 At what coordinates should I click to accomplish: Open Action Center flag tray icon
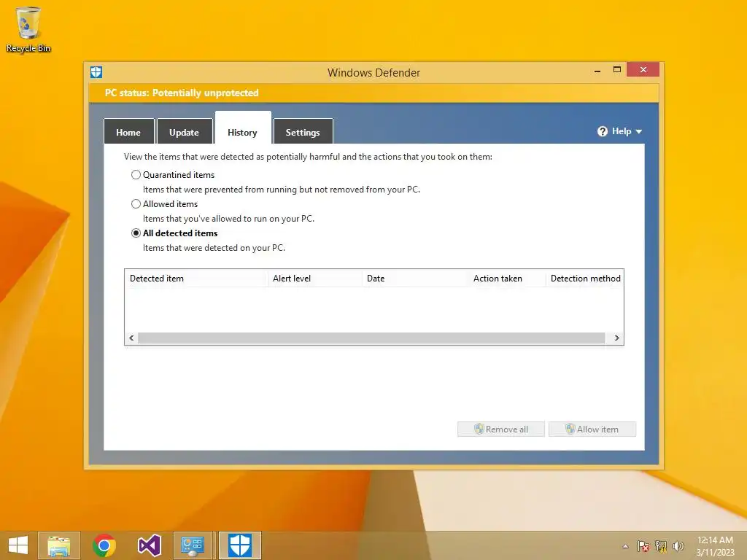[643, 546]
